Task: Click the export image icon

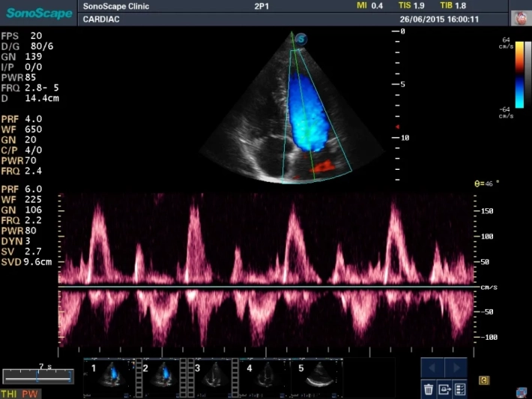Action: (444, 389)
